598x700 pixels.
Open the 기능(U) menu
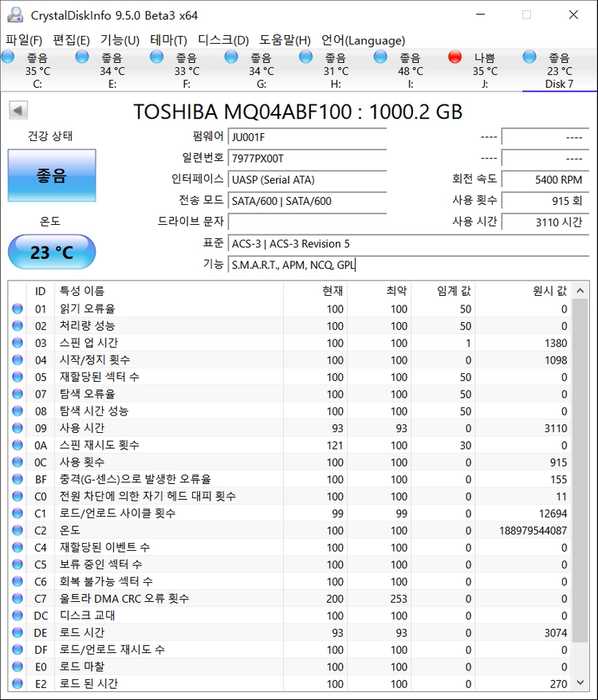(x=120, y=40)
